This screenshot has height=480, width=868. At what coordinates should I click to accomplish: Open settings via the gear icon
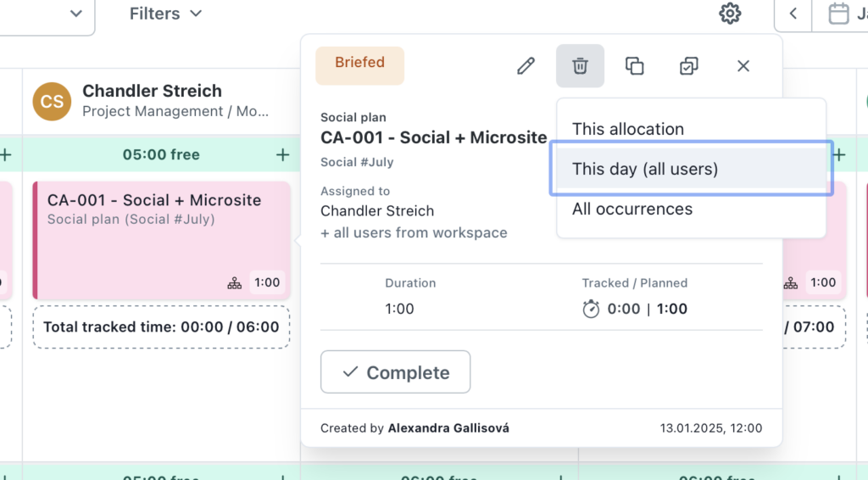(730, 14)
